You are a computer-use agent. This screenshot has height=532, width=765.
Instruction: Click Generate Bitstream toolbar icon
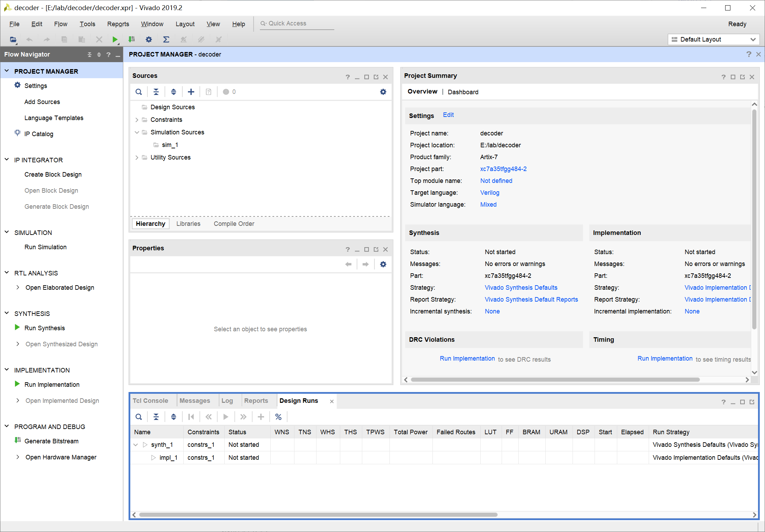click(132, 39)
